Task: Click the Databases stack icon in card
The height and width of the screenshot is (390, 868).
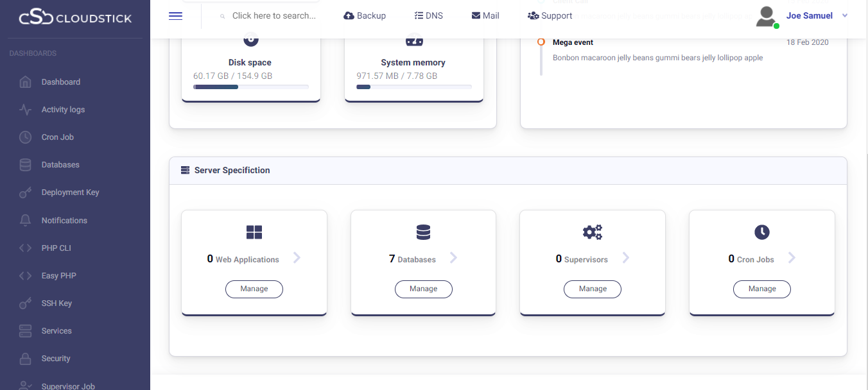Action: (423, 232)
